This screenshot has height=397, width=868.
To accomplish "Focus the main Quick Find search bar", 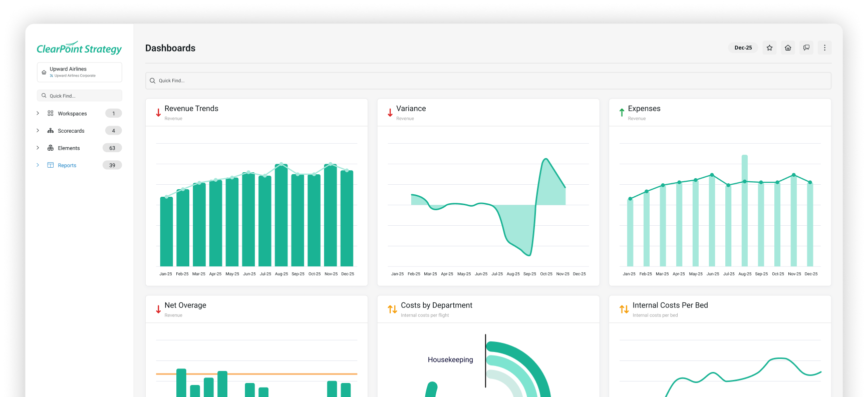I will [x=488, y=81].
